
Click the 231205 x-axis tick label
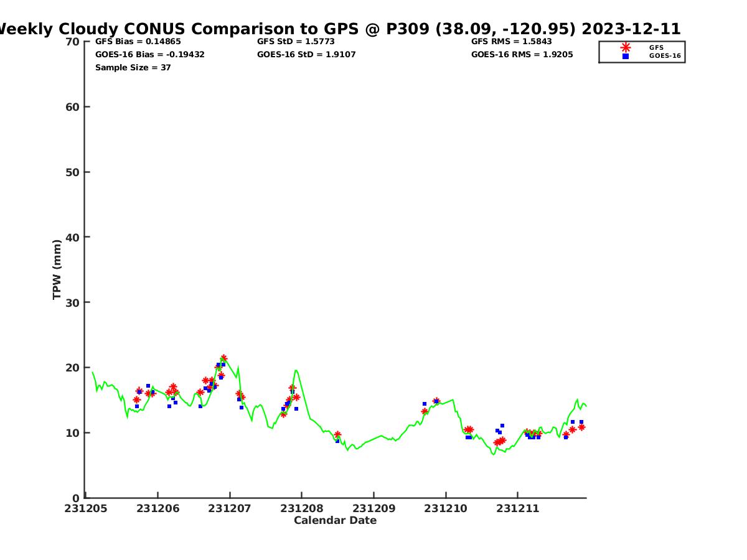[x=86, y=508]
